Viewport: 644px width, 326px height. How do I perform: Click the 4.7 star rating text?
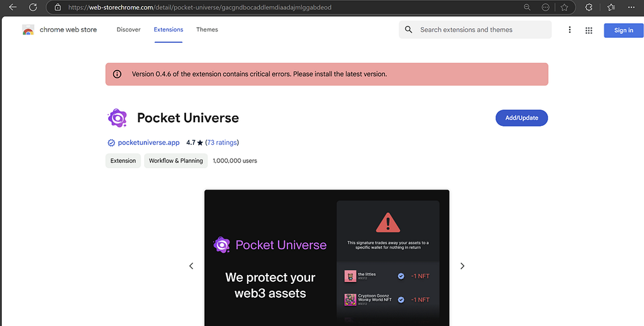[195, 143]
